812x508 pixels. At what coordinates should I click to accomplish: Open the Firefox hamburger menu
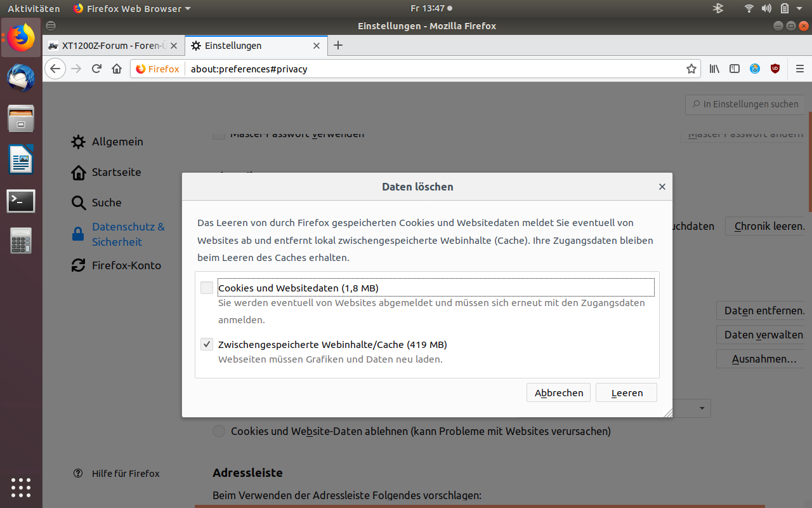799,69
